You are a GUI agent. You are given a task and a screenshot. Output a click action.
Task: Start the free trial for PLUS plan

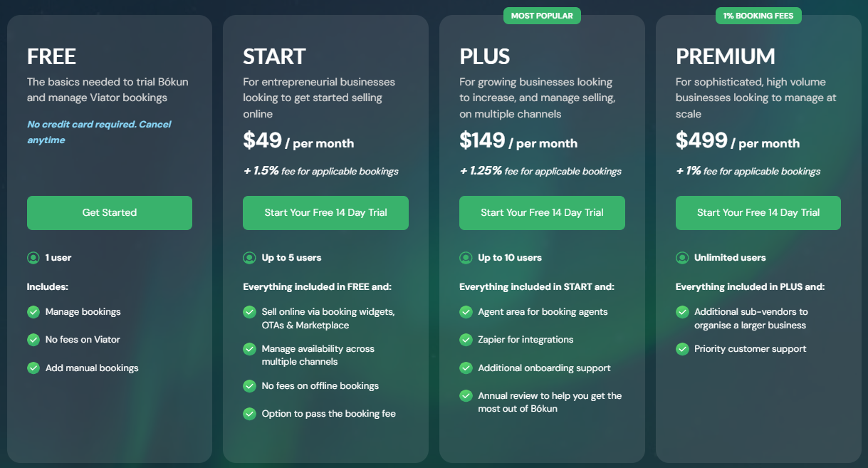tap(542, 213)
